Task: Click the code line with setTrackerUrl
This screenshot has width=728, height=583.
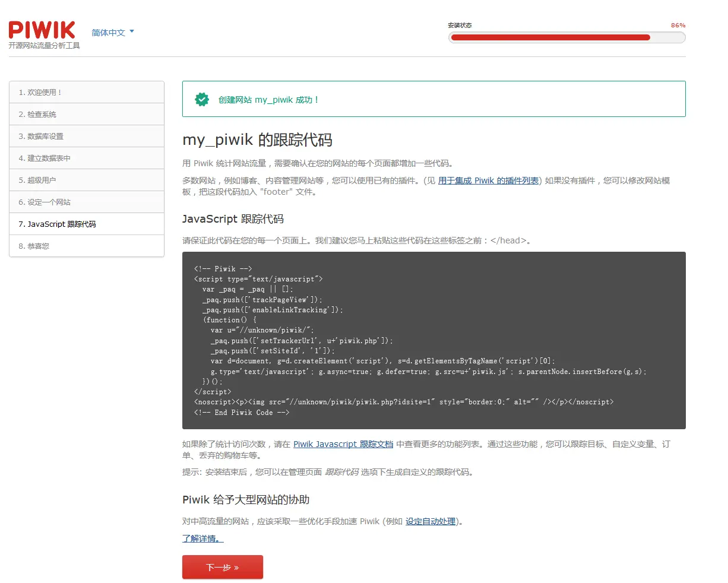Action: 302,341
